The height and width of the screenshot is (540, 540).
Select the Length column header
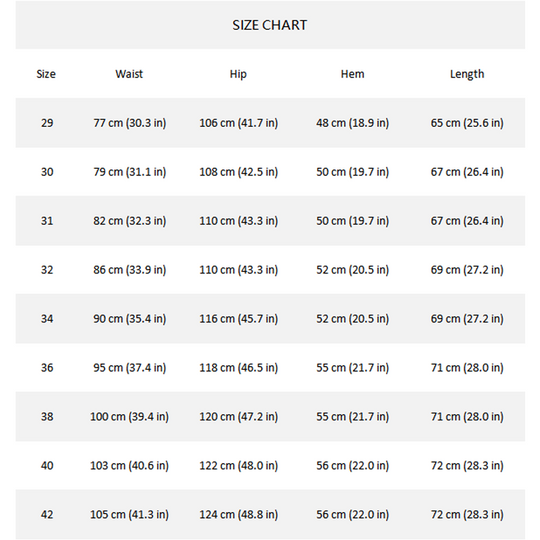(467, 74)
